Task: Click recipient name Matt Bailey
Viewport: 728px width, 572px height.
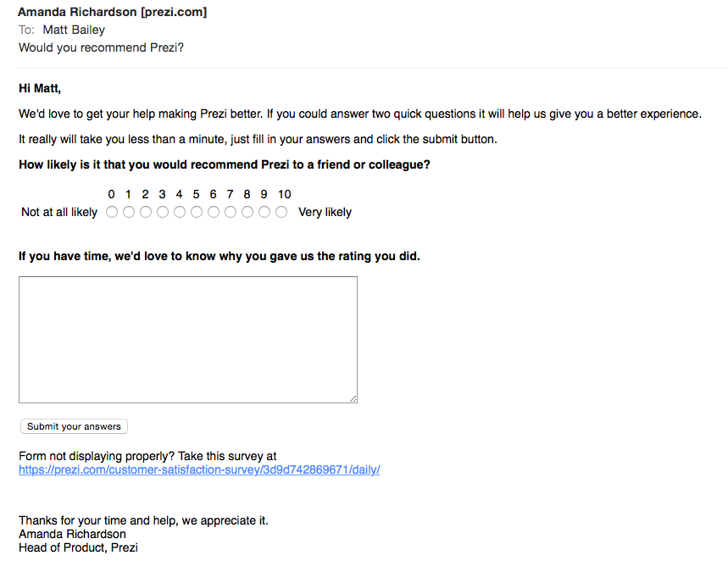Action: [x=74, y=30]
